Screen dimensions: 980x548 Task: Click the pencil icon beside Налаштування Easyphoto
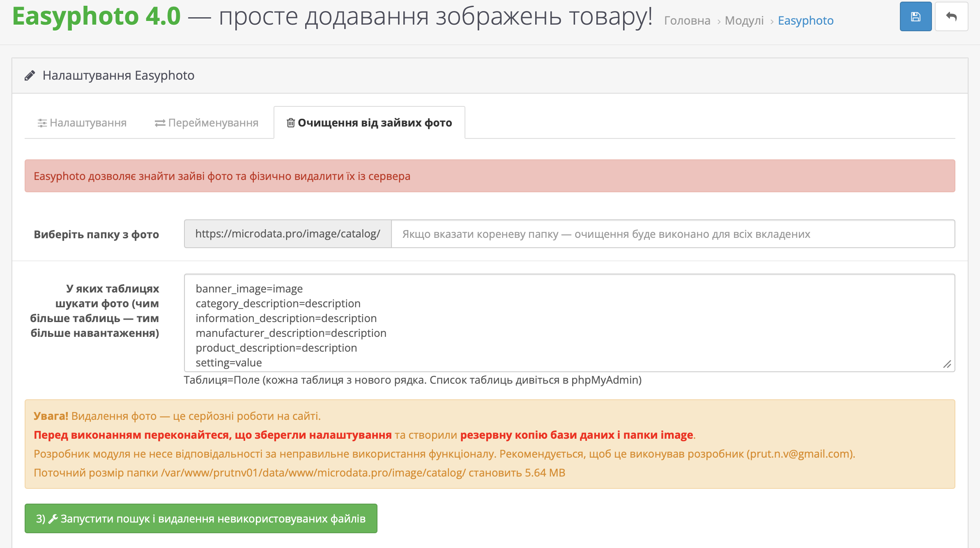[30, 76]
